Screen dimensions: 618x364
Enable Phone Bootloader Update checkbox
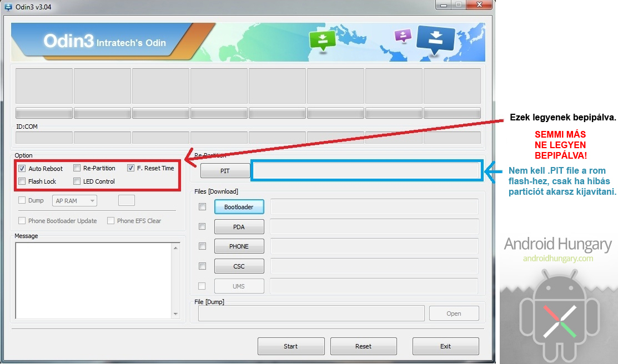(x=22, y=221)
